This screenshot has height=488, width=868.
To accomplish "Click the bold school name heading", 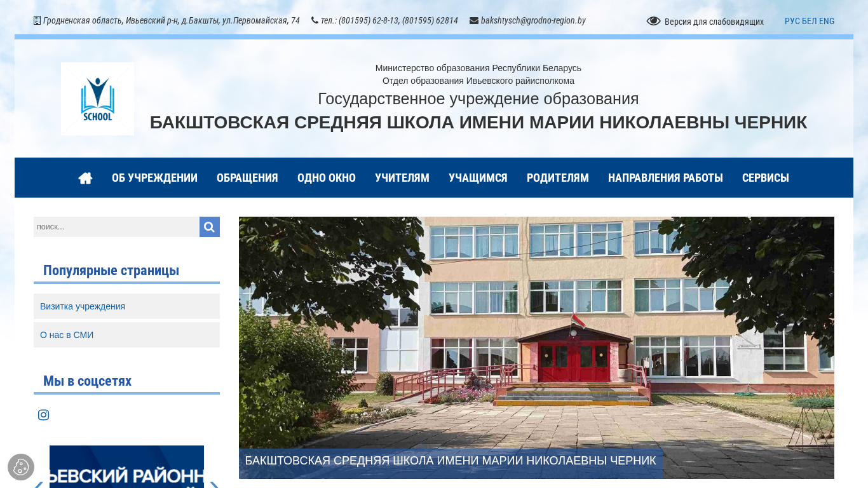I will pos(478,122).
